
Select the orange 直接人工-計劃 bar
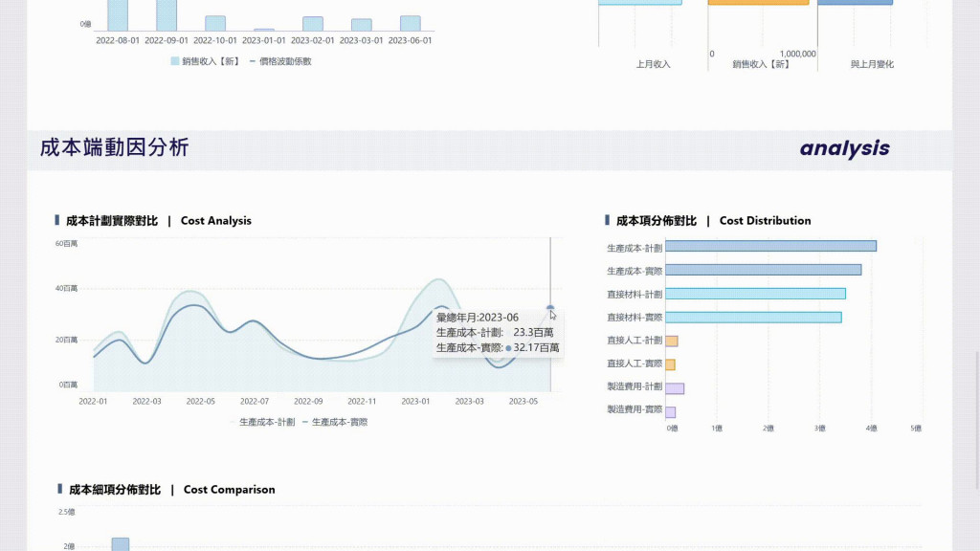pos(672,342)
